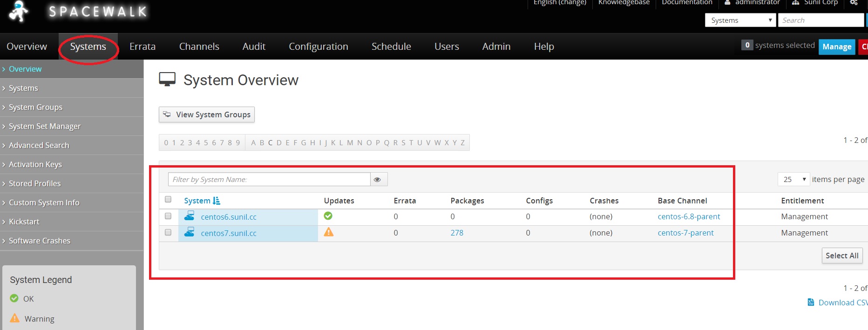Click the System Overview page heading
The width and height of the screenshot is (868, 330).
[241, 80]
